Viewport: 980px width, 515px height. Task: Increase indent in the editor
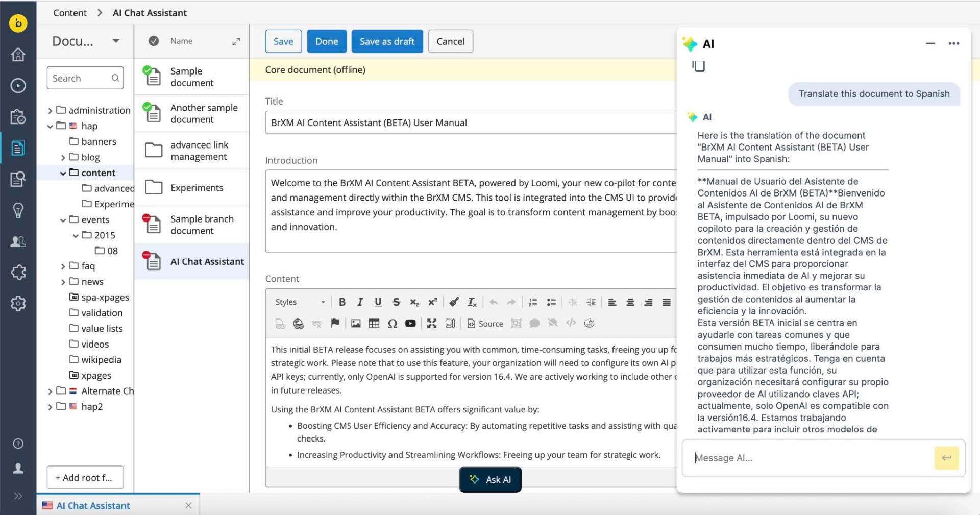coord(591,302)
